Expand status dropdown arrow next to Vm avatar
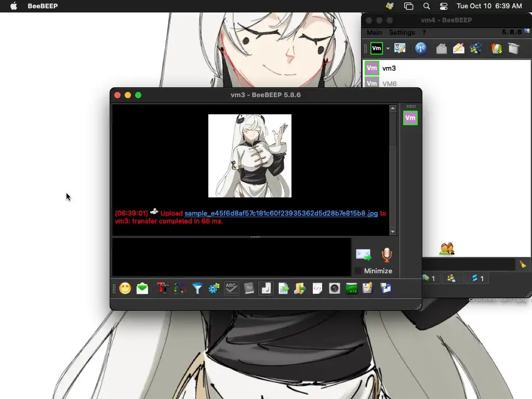 tap(388, 48)
